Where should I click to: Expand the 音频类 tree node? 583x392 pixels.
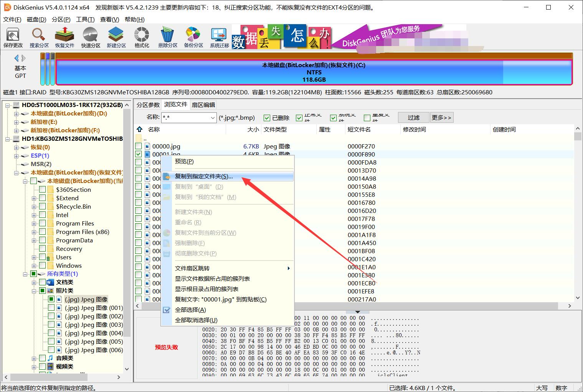click(x=34, y=358)
